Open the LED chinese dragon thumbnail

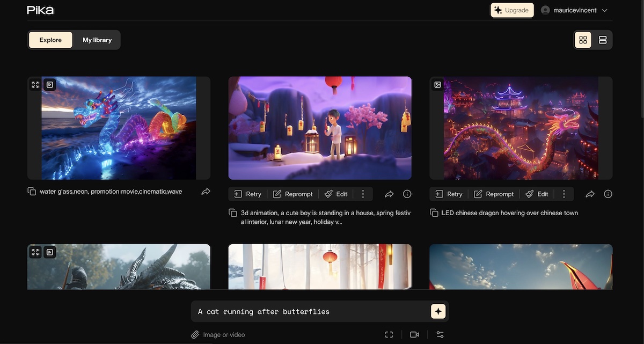click(x=521, y=128)
